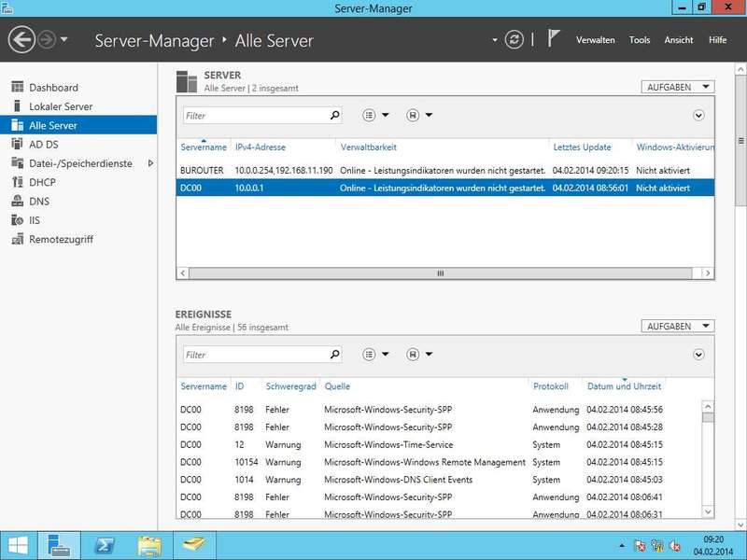The image size is (747, 560).
Task: Open the DHCP role page
Action: [x=42, y=182]
